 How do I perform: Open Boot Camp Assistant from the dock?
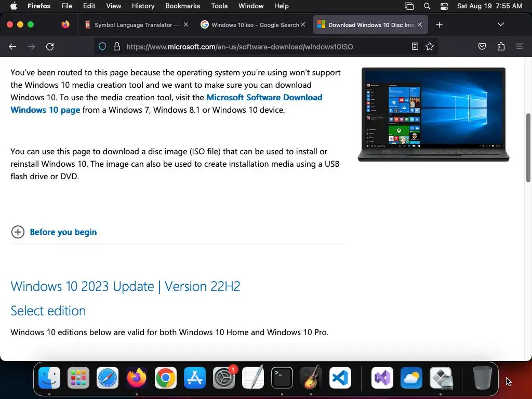(x=441, y=378)
